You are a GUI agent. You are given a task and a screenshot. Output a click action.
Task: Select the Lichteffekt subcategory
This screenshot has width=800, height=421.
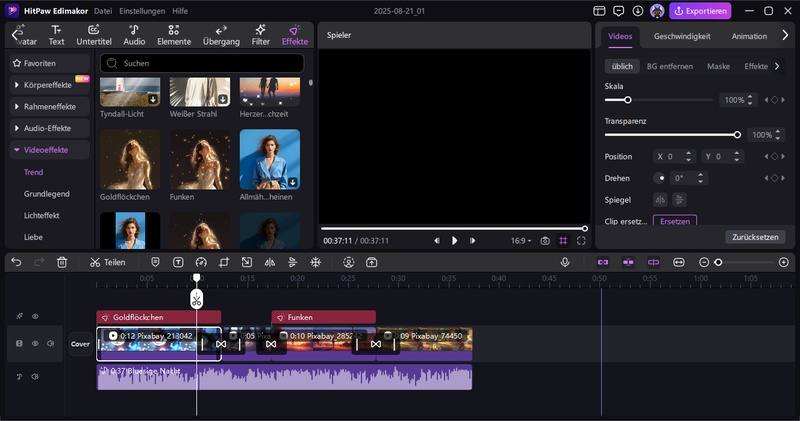41,215
